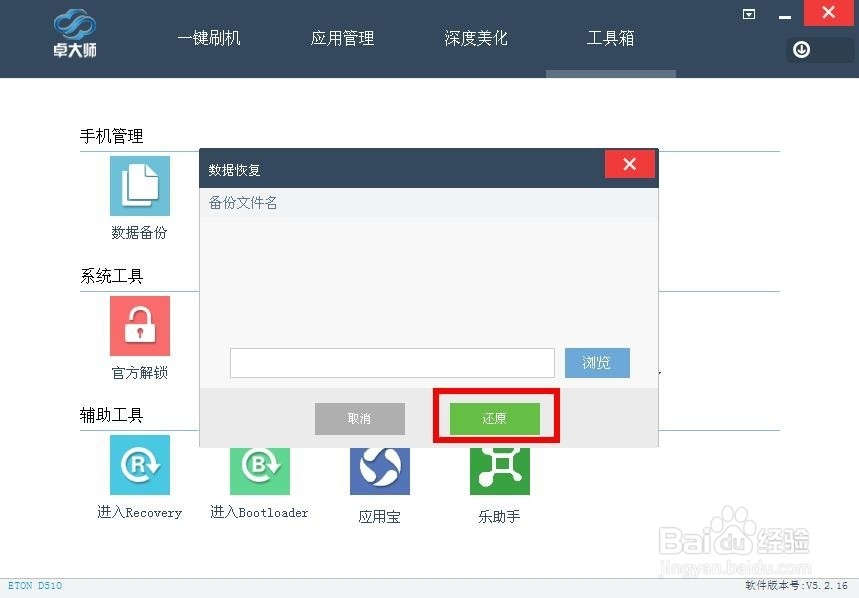Close the 数据恢复 dialog
Image resolution: width=859 pixels, height=598 pixels.
pyautogui.click(x=629, y=164)
